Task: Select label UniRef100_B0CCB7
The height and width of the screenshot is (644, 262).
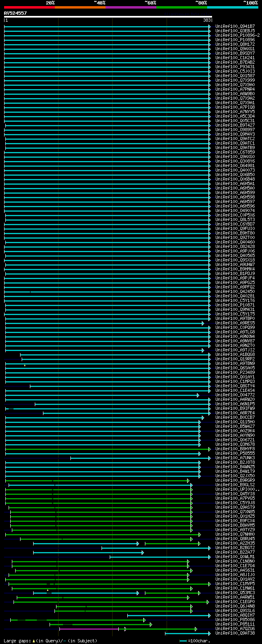Action: [x=235, y=417]
